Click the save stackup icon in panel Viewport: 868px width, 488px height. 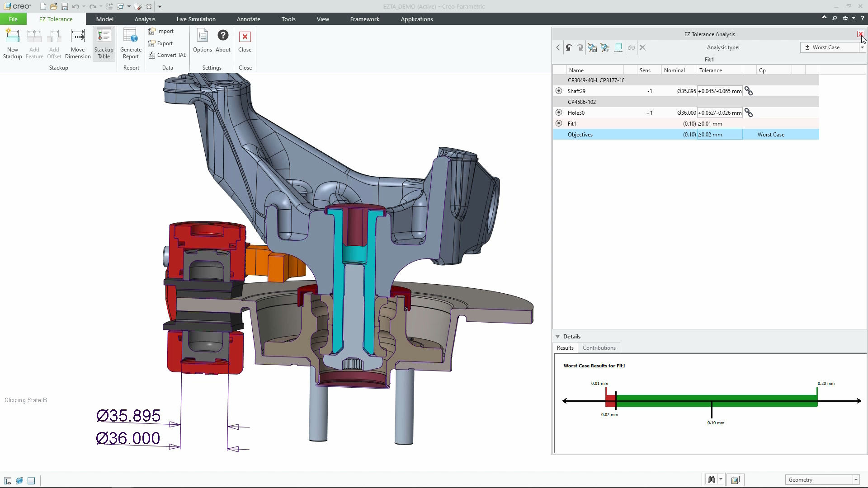[x=592, y=47]
